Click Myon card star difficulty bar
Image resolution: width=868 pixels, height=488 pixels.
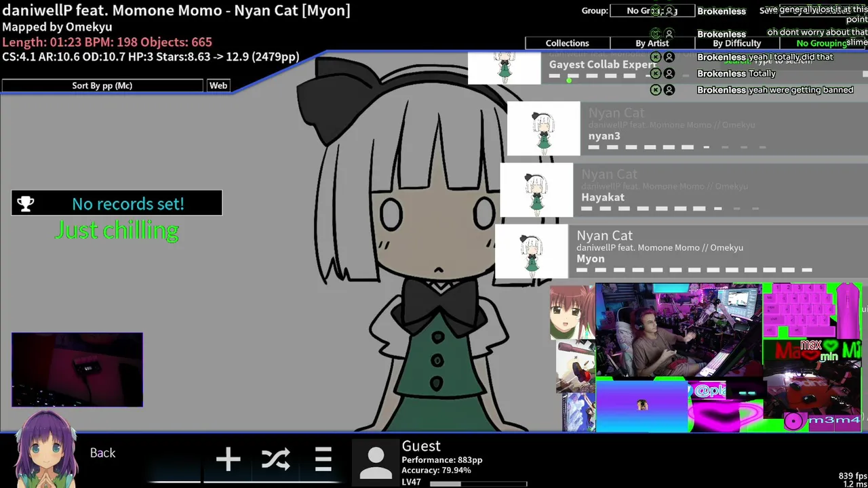694,270
